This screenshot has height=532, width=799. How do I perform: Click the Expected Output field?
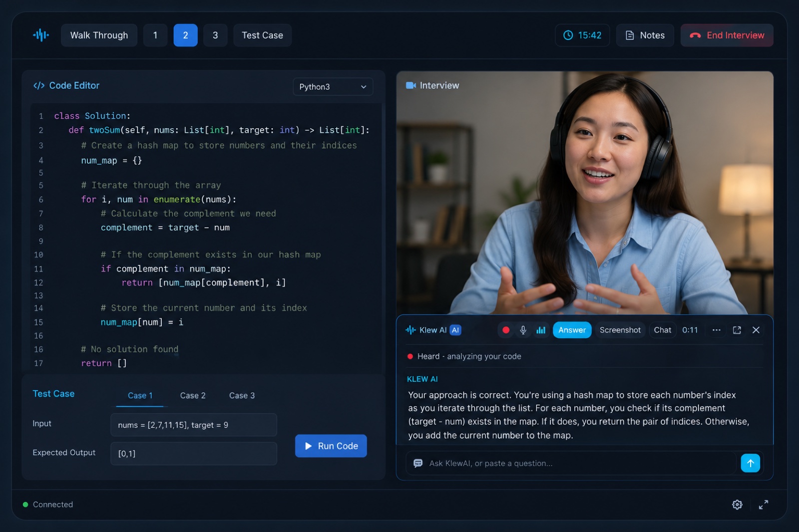coord(194,454)
